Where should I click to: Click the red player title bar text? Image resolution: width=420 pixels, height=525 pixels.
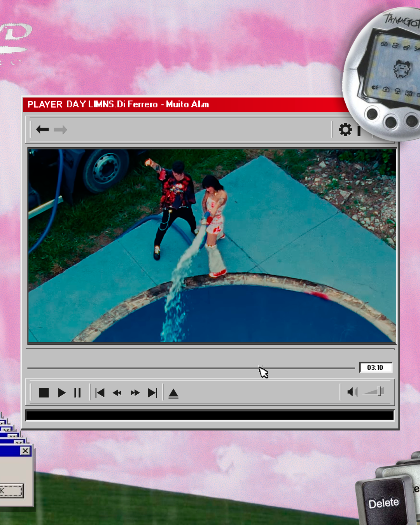(x=118, y=104)
